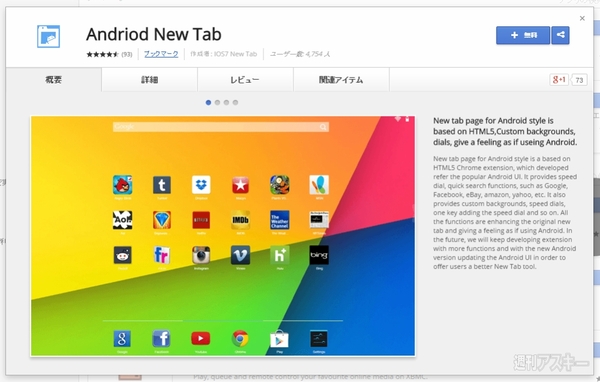Click the 'Andriod New Tab' title
600x382 pixels.
coord(154,34)
